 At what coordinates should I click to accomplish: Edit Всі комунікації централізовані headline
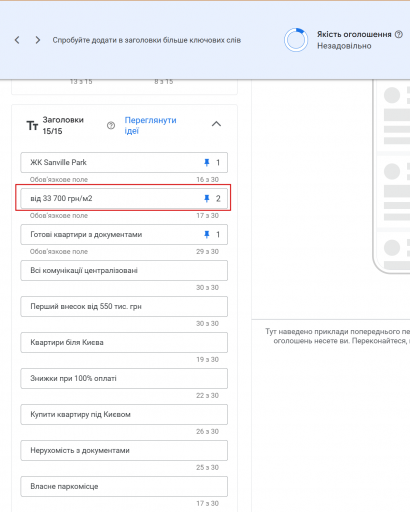(x=124, y=270)
